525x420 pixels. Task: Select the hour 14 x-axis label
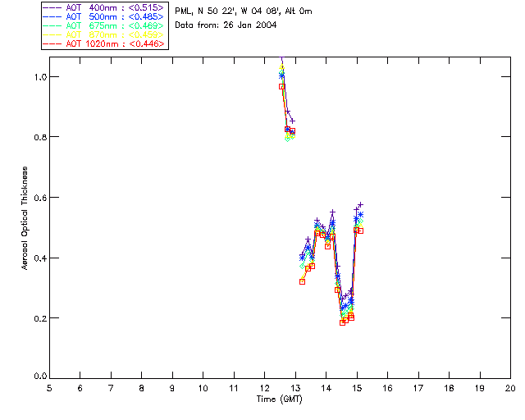coord(326,388)
